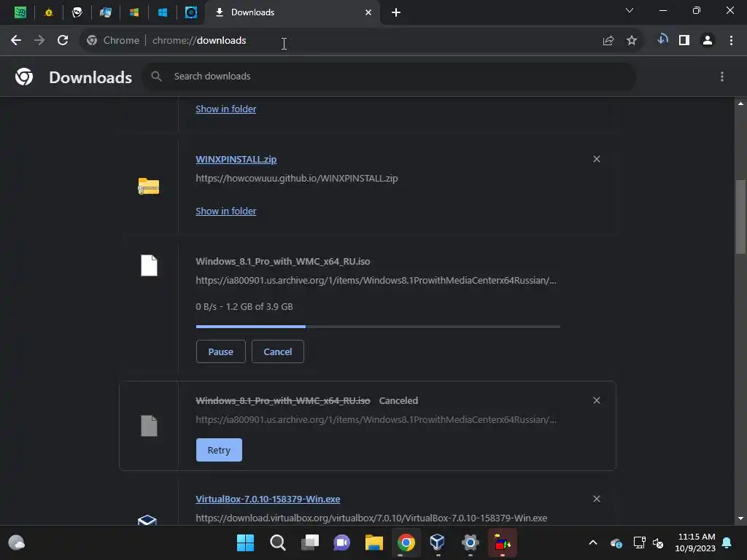
Task: Open the Windows Start menu
Action: coord(245,542)
